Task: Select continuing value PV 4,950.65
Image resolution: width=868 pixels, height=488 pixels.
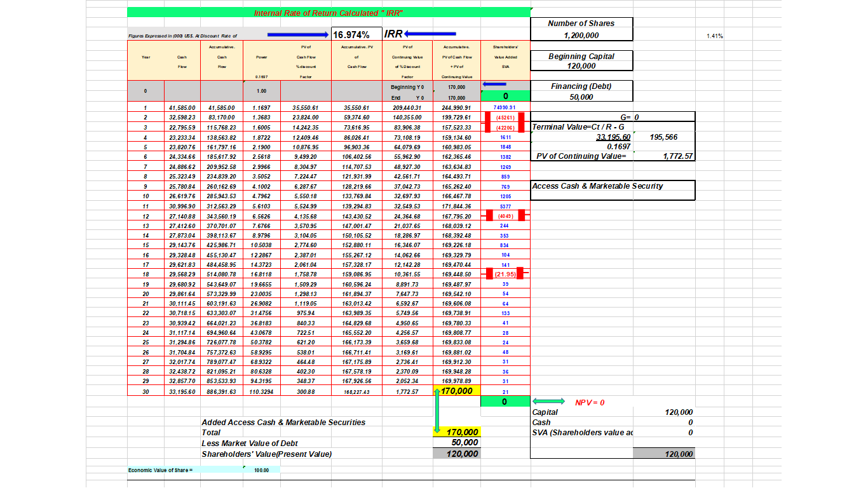Action: tap(407, 323)
